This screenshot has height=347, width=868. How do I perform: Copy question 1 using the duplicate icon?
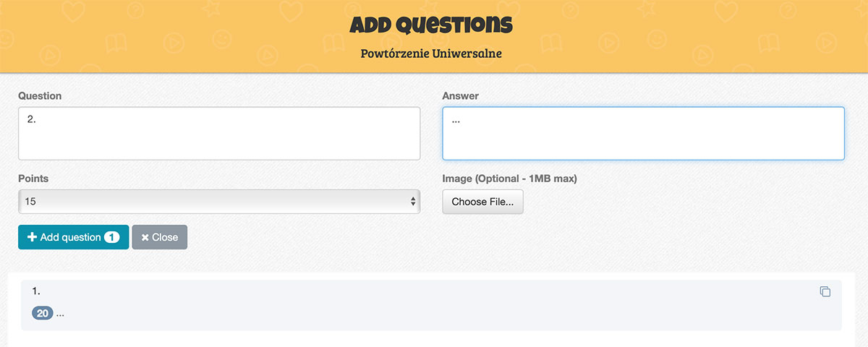pos(825,291)
